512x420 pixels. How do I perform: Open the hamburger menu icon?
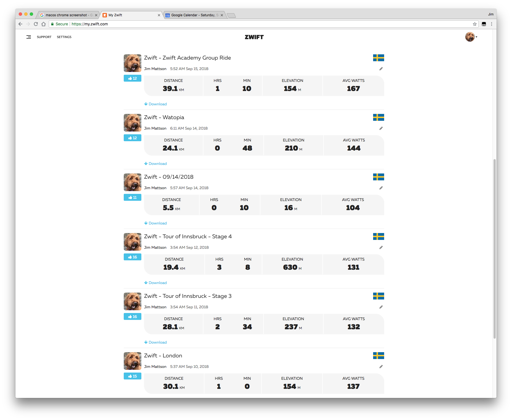(x=29, y=37)
